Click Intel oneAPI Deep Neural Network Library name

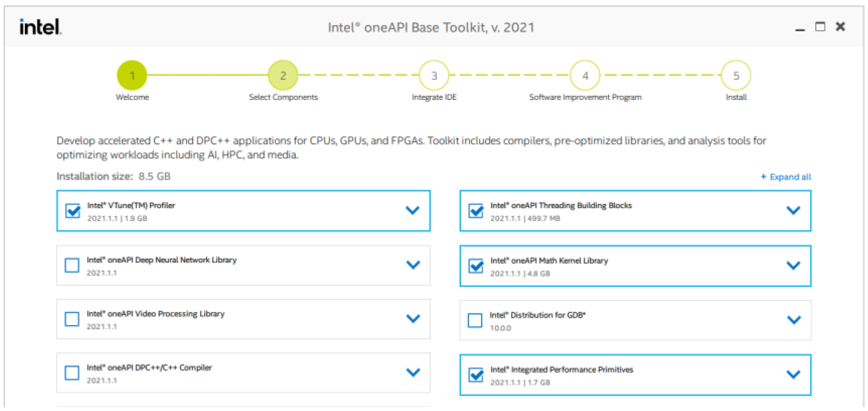pyautogui.click(x=162, y=260)
